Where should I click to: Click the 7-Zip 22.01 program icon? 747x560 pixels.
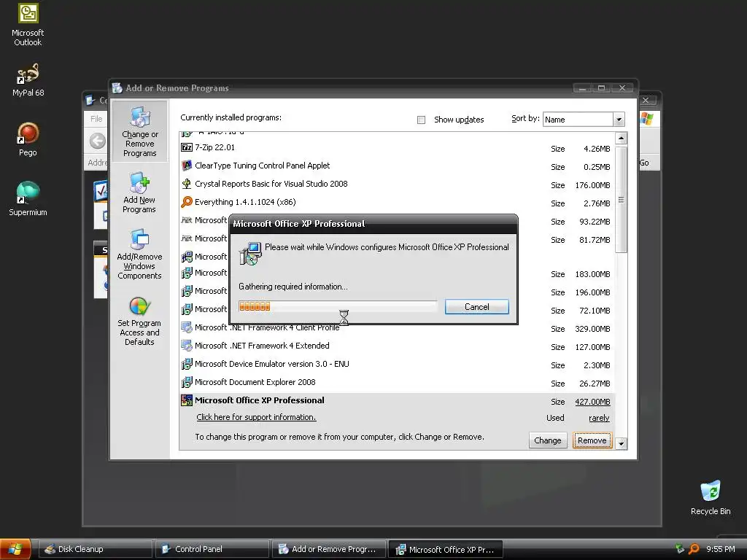point(187,147)
